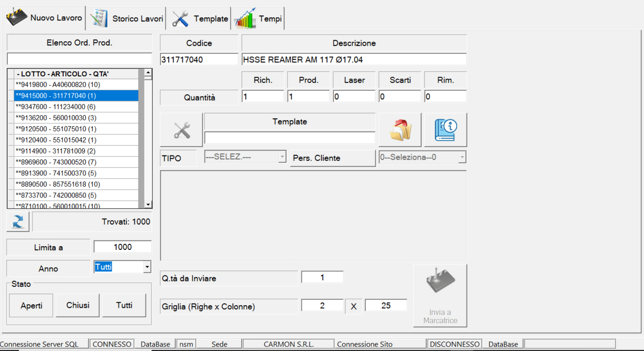This screenshot has height=351, width=644.
Task: Click the refresh arrows icon button
Action: pyautogui.click(x=18, y=221)
